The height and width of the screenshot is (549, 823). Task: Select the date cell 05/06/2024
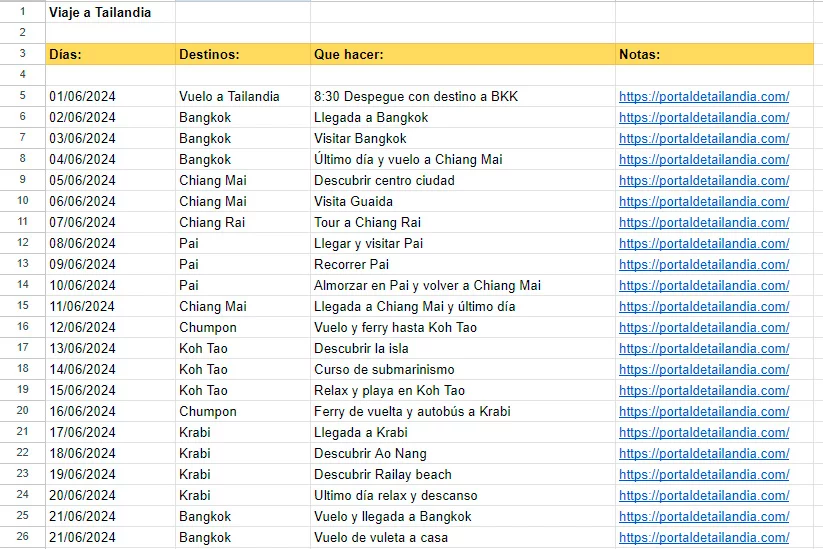[x=110, y=181]
